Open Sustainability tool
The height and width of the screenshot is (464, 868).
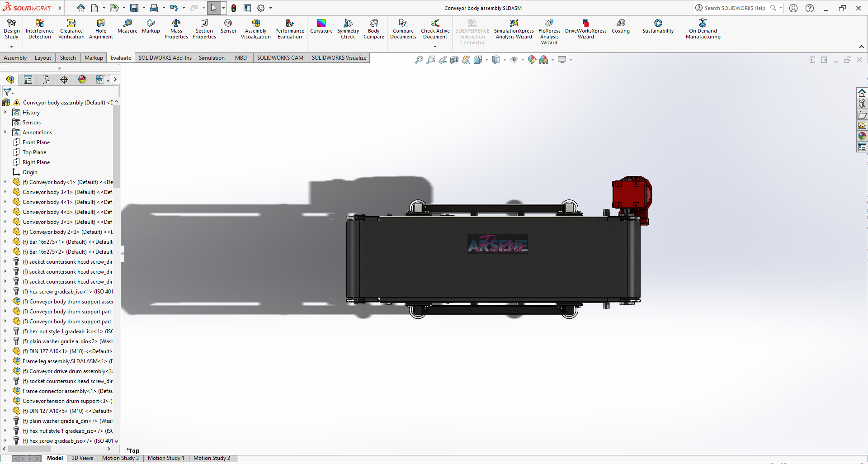click(658, 26)
